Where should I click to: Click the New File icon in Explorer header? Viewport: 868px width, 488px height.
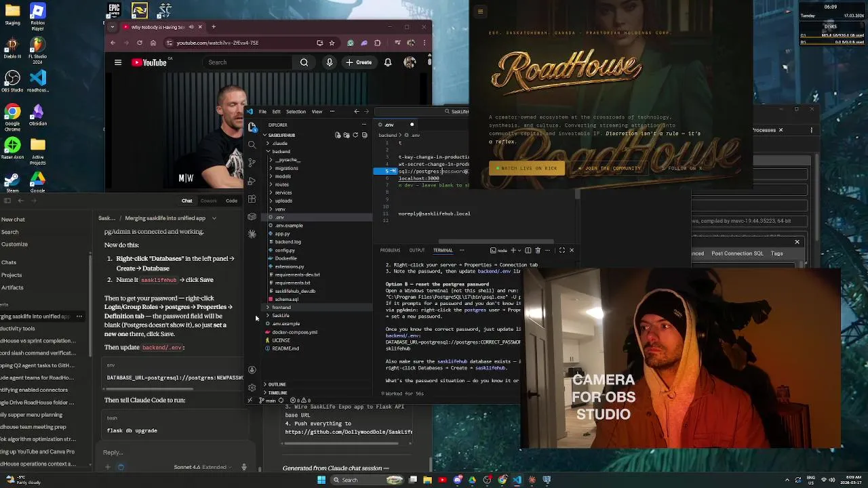[x=338, y=135]
